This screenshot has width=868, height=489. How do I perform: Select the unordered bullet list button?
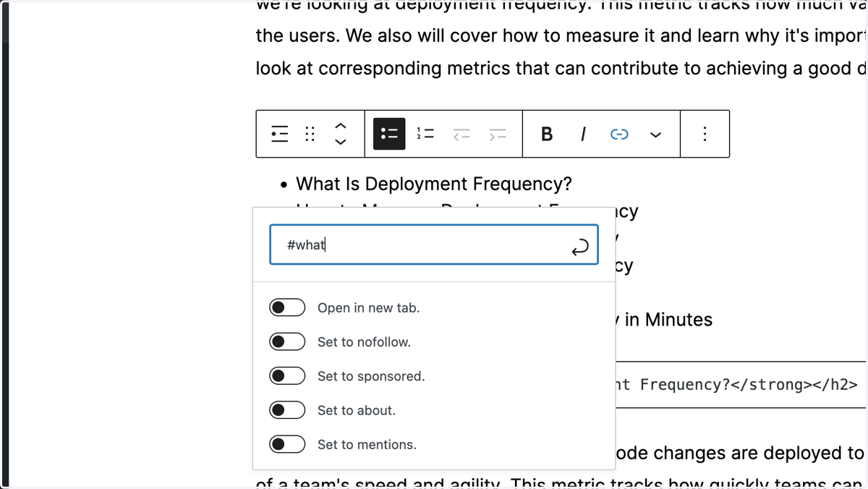tap(389, 134)
